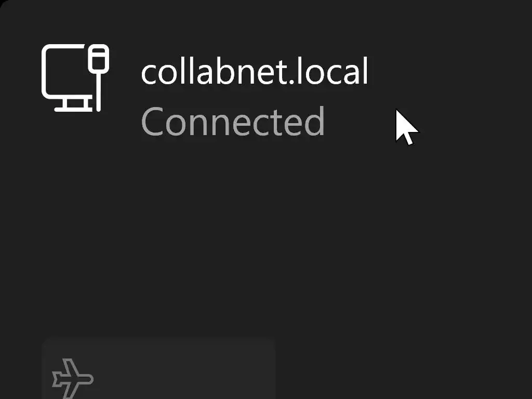This screenshot has width=532, height=399.
Task: Click the plane symbol in the quick action tile
Action: click(x=73, y=378)
